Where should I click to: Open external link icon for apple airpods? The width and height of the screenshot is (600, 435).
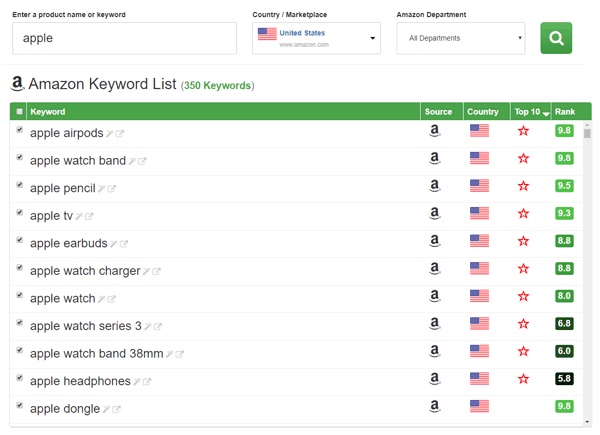120,134
